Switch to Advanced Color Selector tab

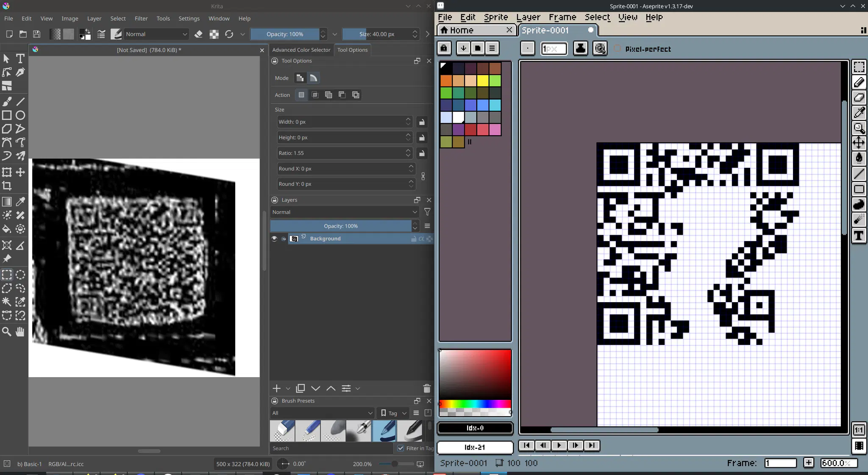301,50
